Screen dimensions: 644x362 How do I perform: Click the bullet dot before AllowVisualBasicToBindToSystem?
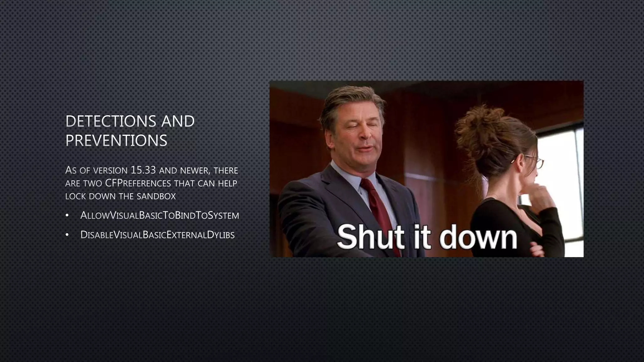coord(67,216)
